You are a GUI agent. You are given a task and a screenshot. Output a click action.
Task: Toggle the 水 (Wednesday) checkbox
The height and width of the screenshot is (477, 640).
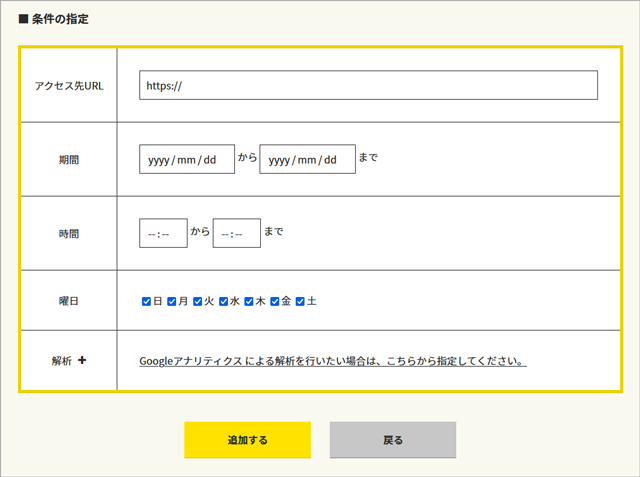[x=223, y=302]
